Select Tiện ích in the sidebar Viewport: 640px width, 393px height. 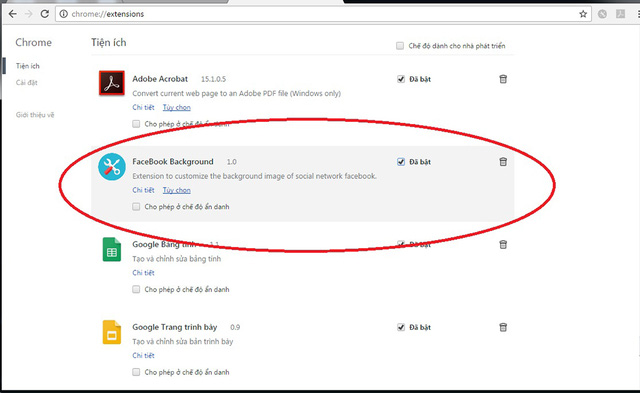point(28,66)
